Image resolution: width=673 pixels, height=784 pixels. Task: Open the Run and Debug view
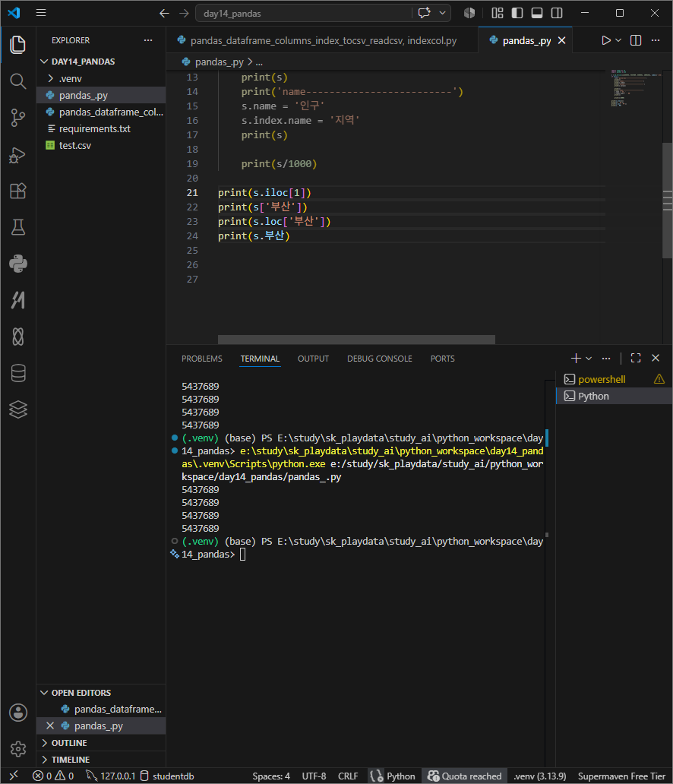[x=18, y=154]
